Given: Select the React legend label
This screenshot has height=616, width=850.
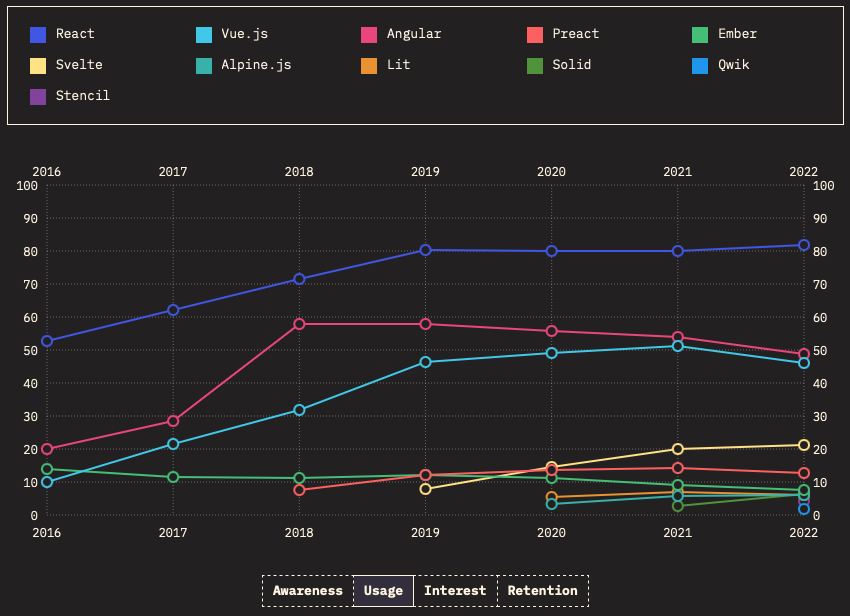Looking at the screenshot, I should pyautogui.click(x=75, y=34).
